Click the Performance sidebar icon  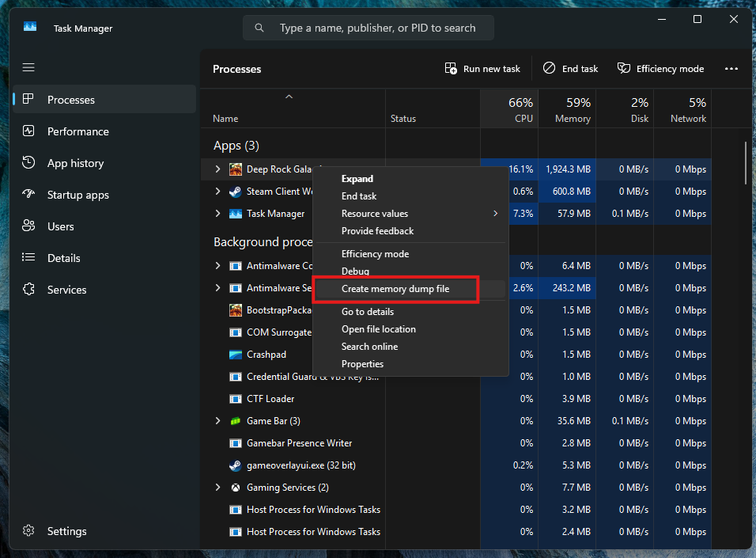tap(28, 131)
